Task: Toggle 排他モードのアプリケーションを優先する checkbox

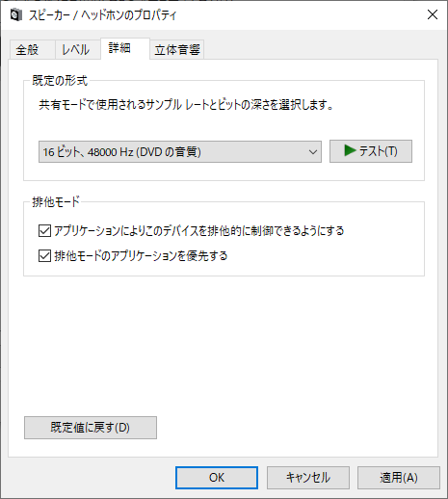Action: (x=44, y=256)
